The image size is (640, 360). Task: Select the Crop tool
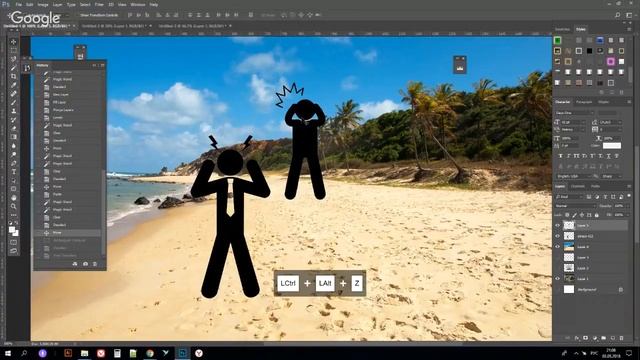(13, 76)
